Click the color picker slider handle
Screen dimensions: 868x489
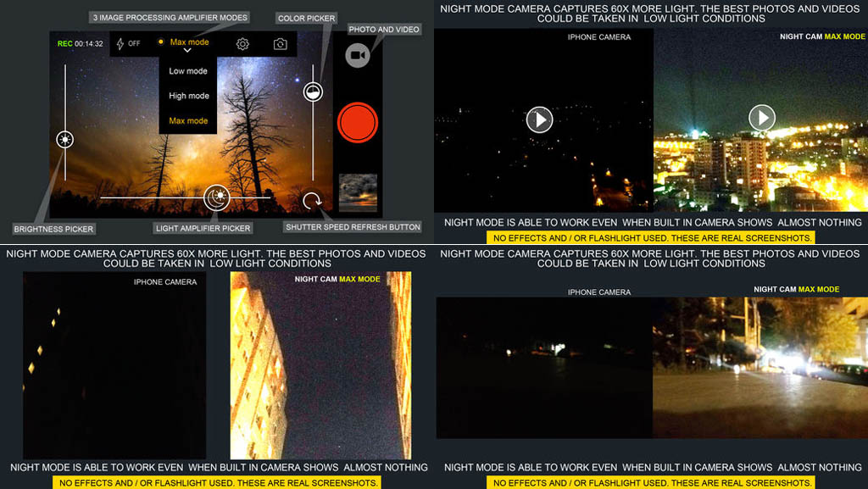coord(313,92)
